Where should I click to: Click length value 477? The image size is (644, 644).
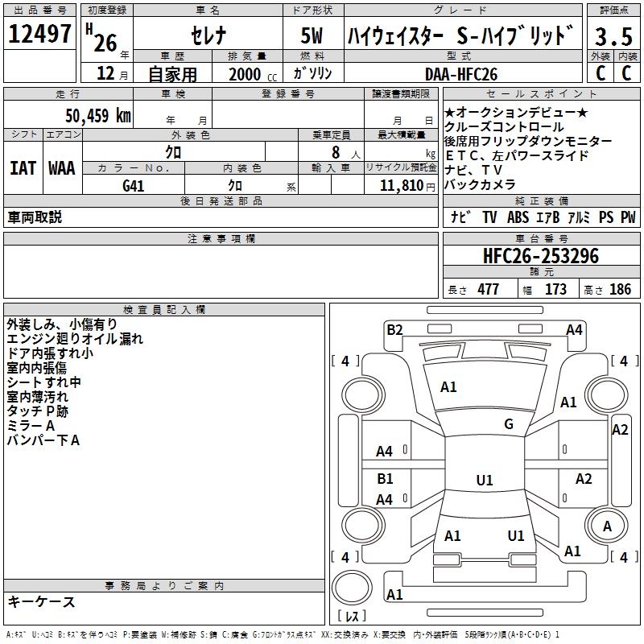click(x=489, y=289)
